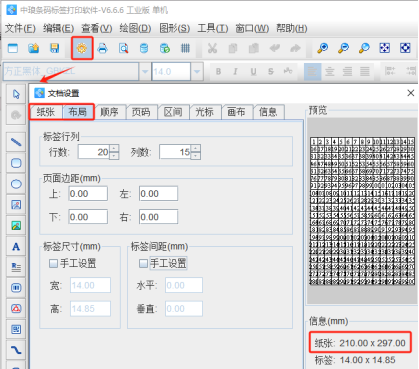Image resolution: width=419 pixels, height=369 pixels.
Task: Open the 工具(T) menu
Action: pyautogui.click(x=212, y=28)
